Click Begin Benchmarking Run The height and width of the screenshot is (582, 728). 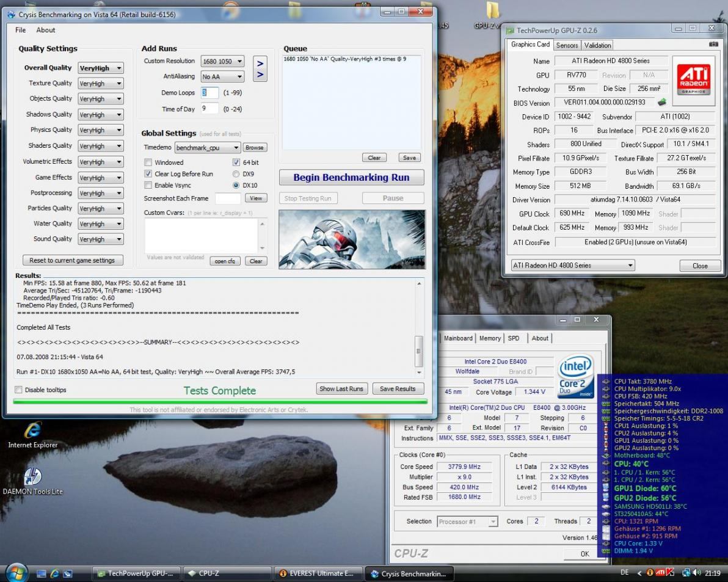tap(351, 178)
